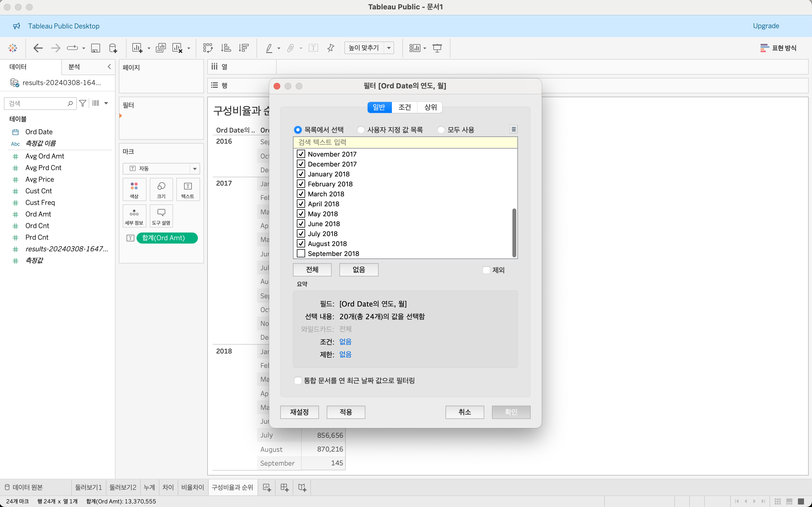The height and width of the screenshot is (507, 812).
Task: Enable the 제외 exclude checkbox
Action: click(x=486, y=270)
